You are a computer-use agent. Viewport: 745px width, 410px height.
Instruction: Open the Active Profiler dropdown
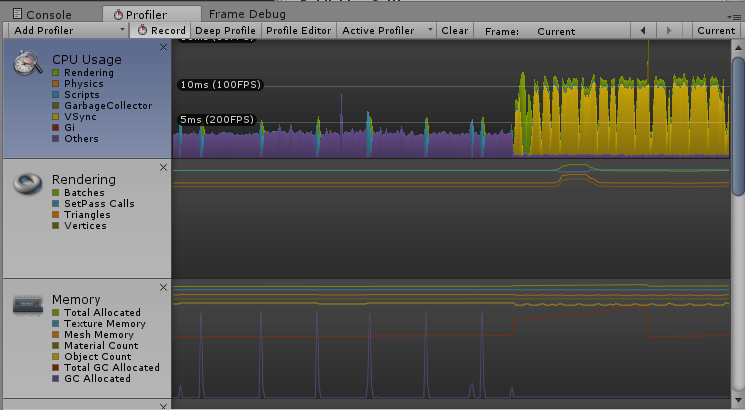coord(387,30)
